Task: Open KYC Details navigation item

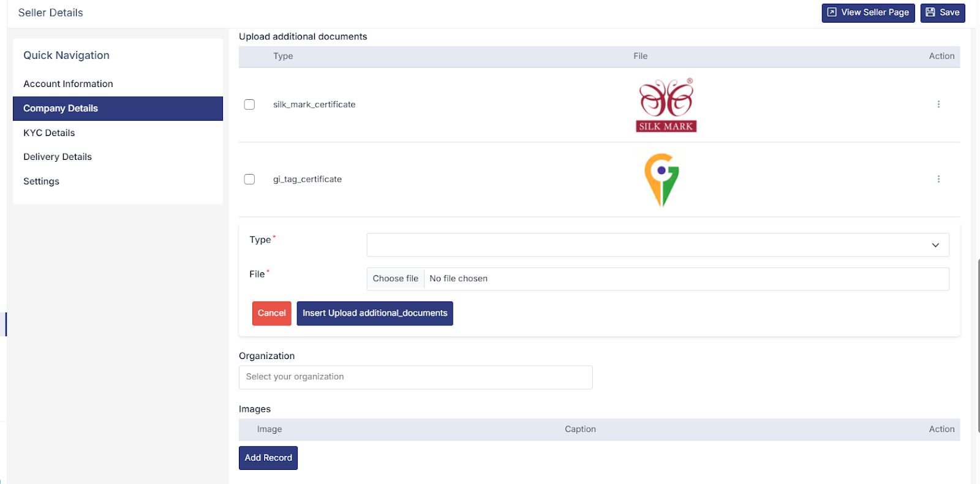Action: [49, 133]
